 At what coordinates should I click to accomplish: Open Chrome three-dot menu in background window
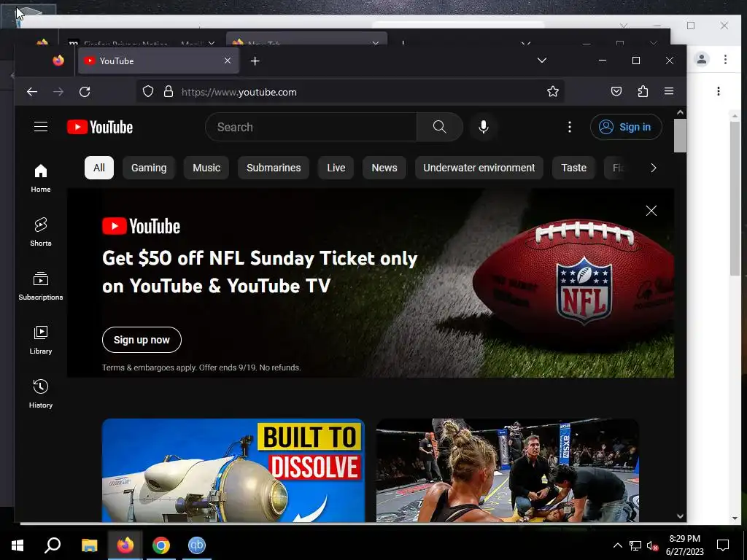[725, 59]
